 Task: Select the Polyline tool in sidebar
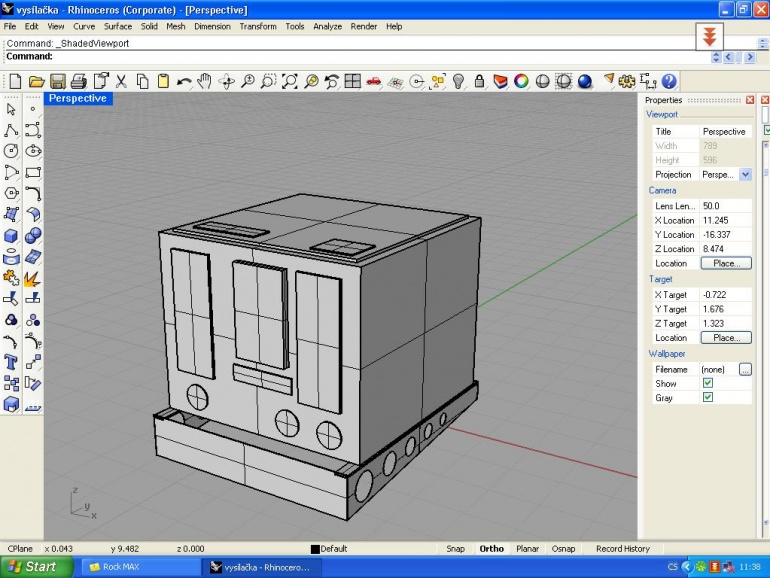pyautogui.click(x=11, y=130)
